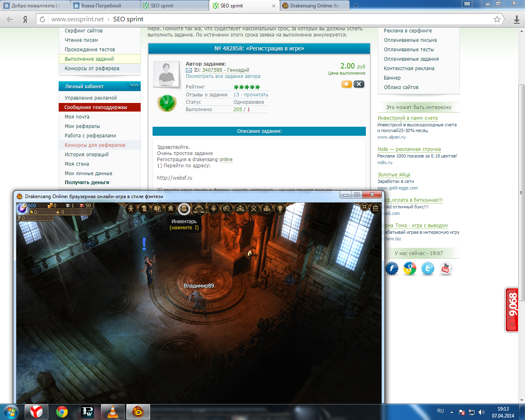The height and width of the screenshot is (420, 525).
Task: Open Оплачиваемые задания link on right
Action: click(411, 59)
